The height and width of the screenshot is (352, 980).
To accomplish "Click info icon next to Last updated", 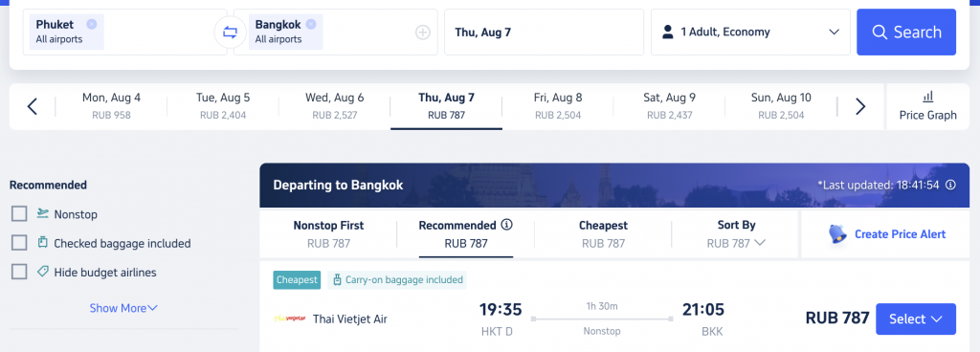I will click(950, 185).
